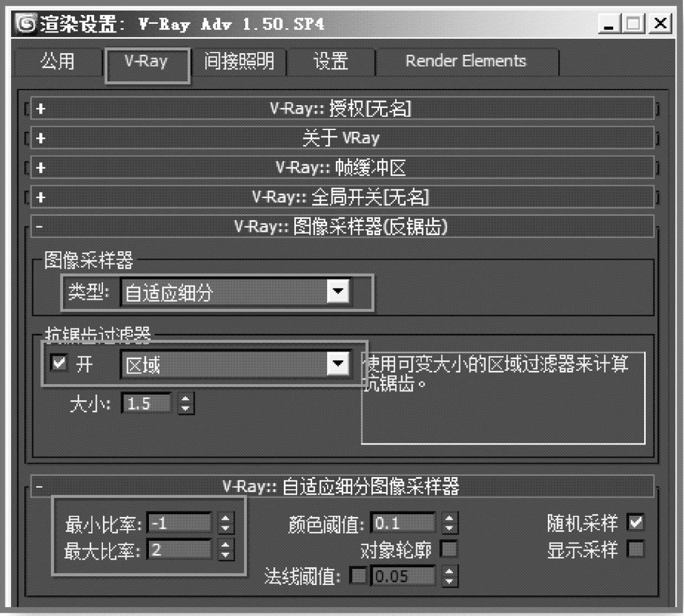
Task: Enable the 对象轮廓 checkbox
Action: point(449,549)
